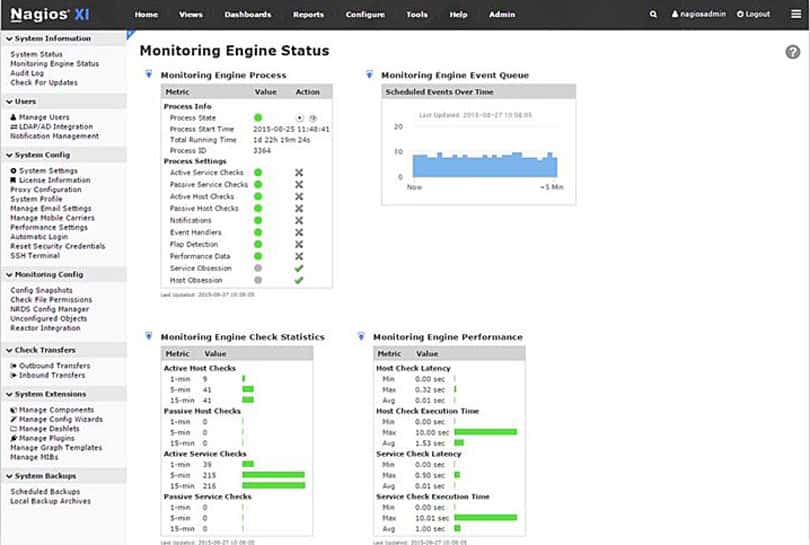Click the Monitoring Engine Performance dashlet icon
The width and height of the screenshot is (810, 545).
[x=361, y=336]
